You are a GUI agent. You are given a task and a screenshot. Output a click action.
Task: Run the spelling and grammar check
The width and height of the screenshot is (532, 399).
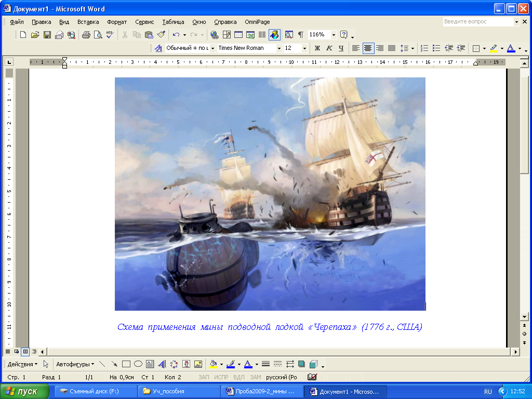pos(110,35)
